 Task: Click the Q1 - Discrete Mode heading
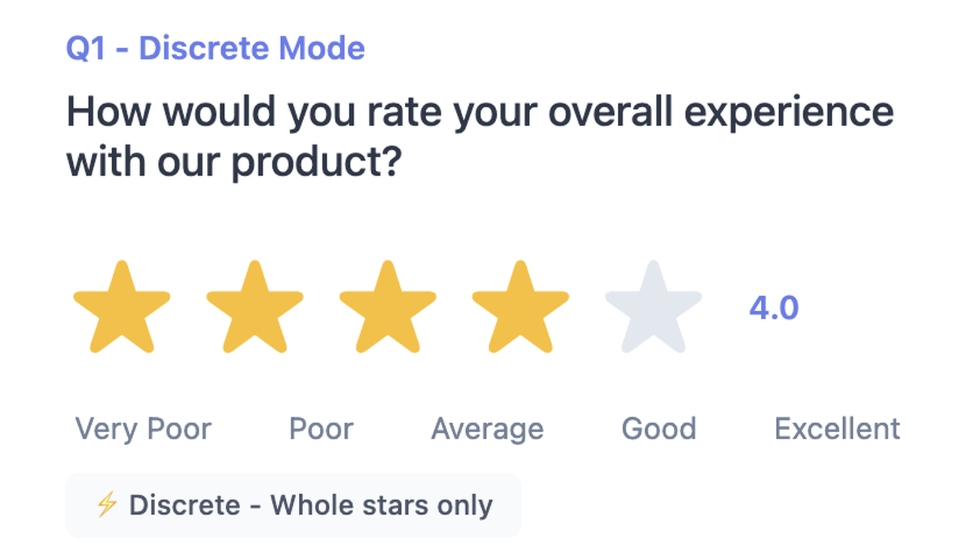(x=214, y=48)
